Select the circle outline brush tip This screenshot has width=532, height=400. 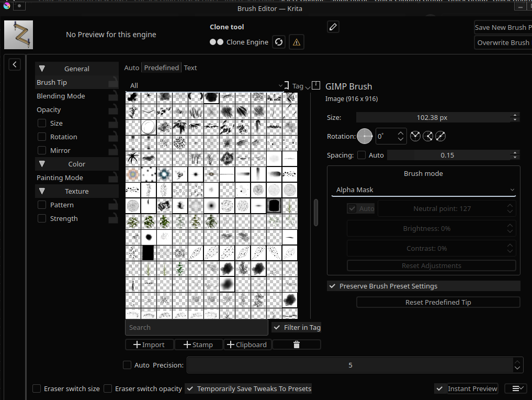pyautogui.click(x=148, y=127)
